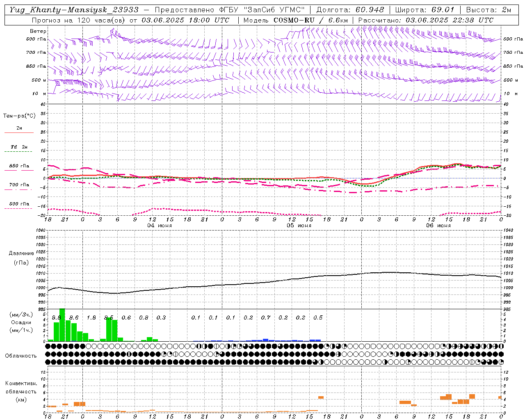The width and height of the screenshot is (525, 420).
Task: Select the 0.5 precipitation total value
Action: tap(318, 318)
